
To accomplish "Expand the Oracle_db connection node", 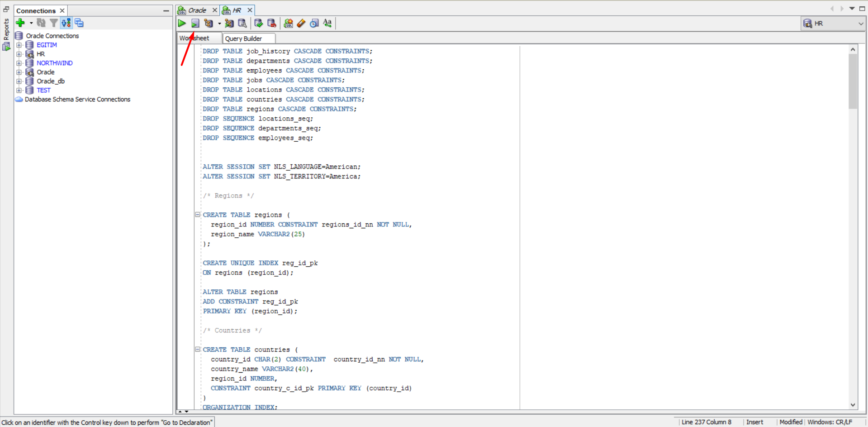I will [19, 81].
